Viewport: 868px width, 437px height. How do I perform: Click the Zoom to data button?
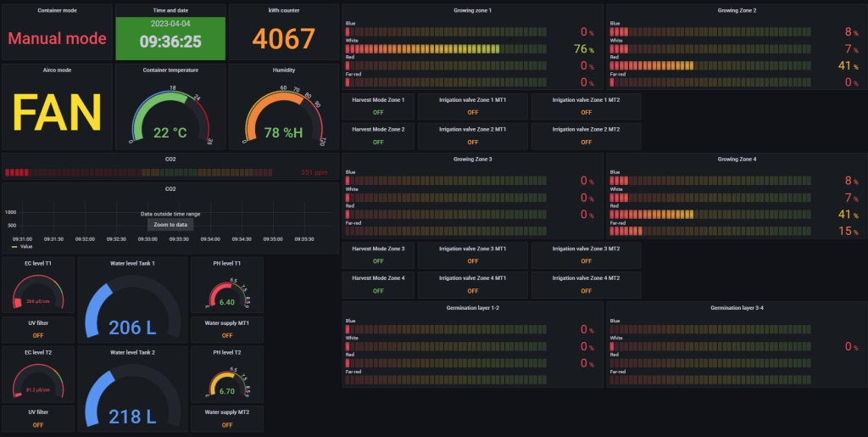[170, 224]
